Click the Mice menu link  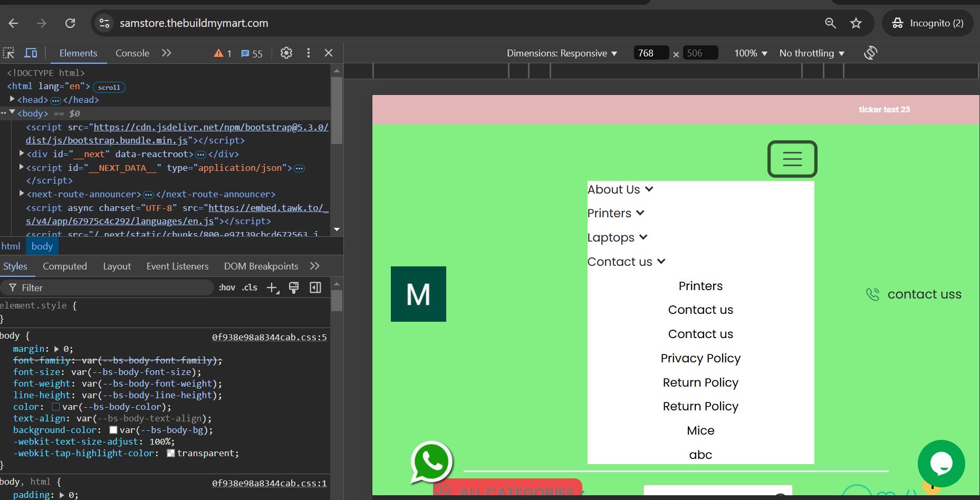(x=700, y=430)
